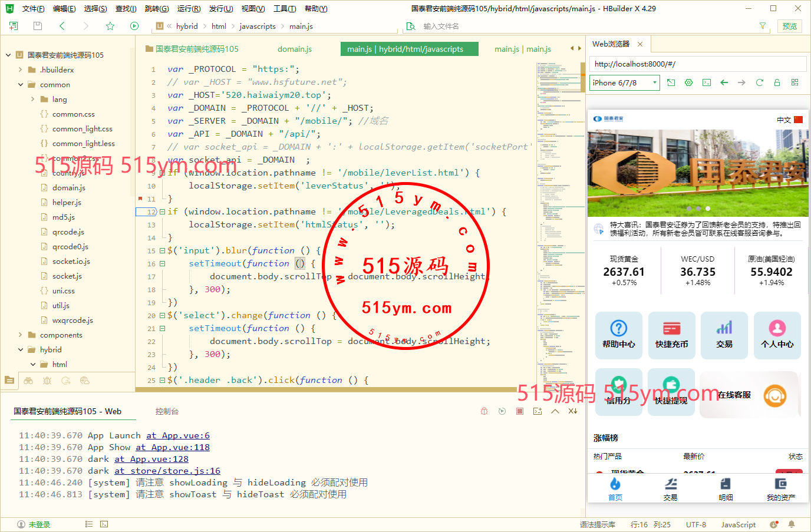Expand the components folder

point(21,335)
